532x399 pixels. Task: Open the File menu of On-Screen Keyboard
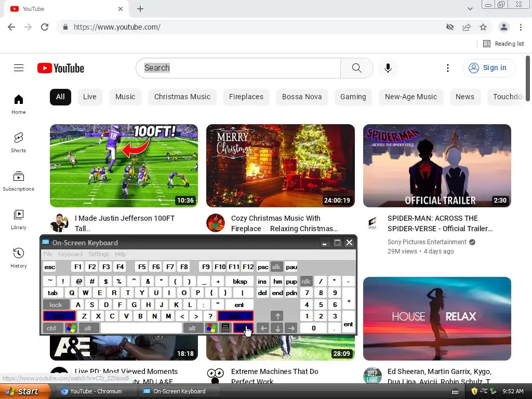tap(48, 254)
